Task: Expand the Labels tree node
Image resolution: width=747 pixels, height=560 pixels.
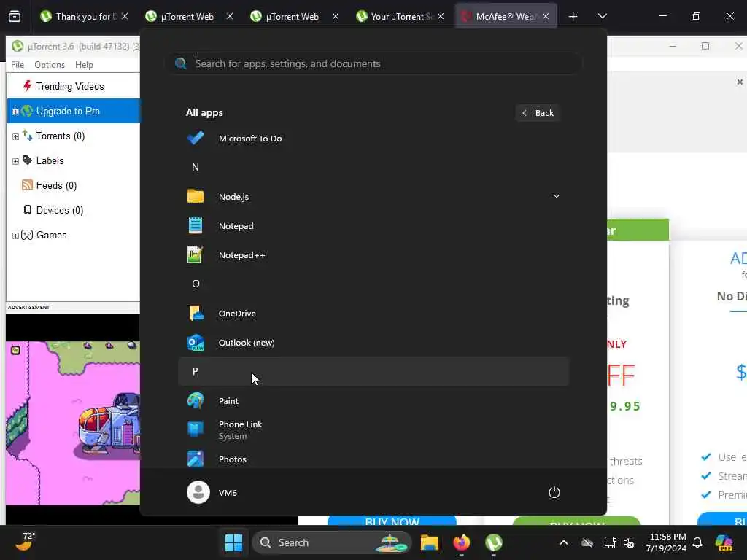Action: [15, 161]
